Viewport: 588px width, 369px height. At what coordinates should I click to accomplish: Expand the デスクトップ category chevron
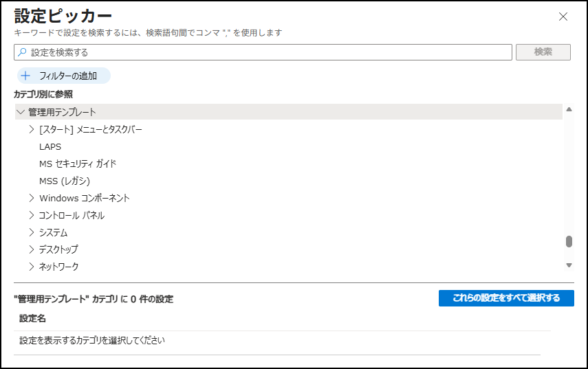point(32,249)
